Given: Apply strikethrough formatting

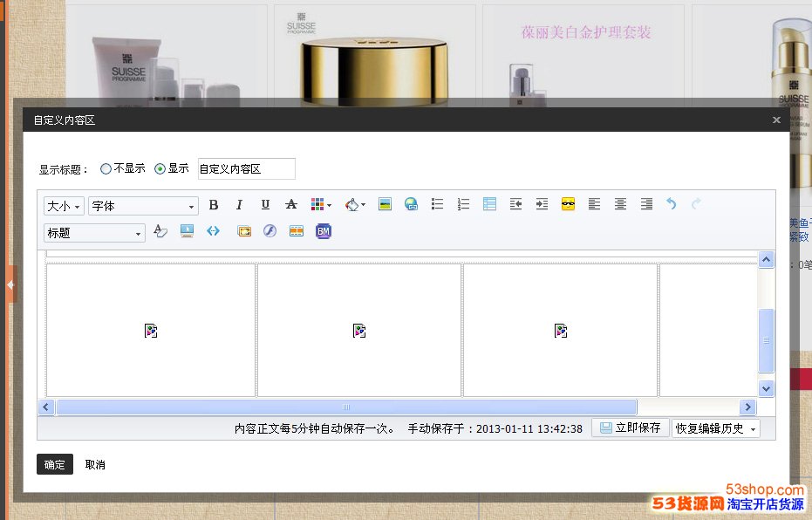Looking at the screenshot, I should (291, 204).
